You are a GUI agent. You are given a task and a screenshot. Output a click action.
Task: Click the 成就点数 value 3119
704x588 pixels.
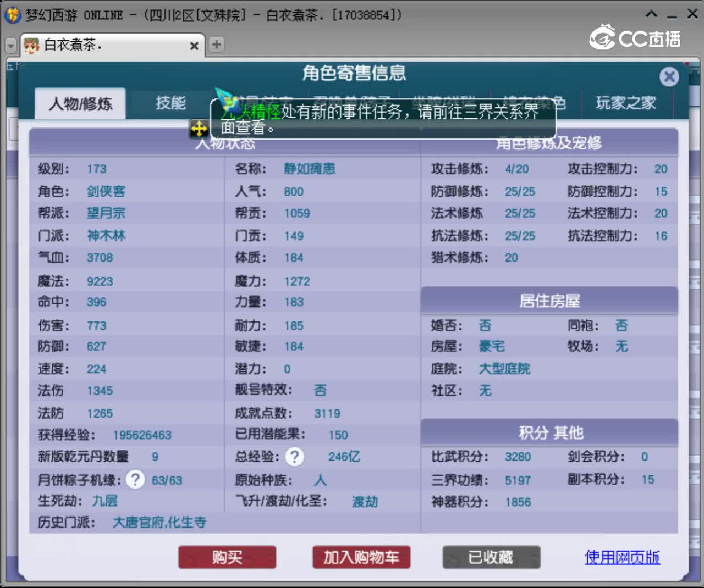(x=327, y=413)
